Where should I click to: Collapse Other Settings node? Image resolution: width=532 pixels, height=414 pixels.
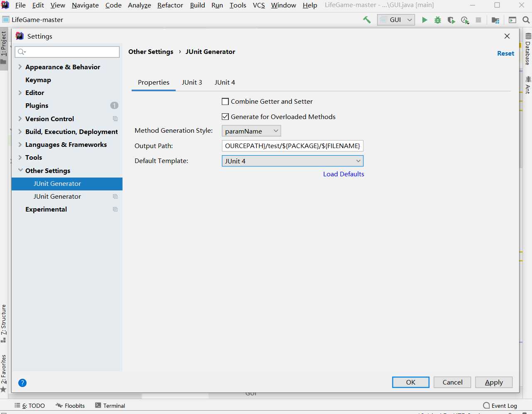(20, 170)
